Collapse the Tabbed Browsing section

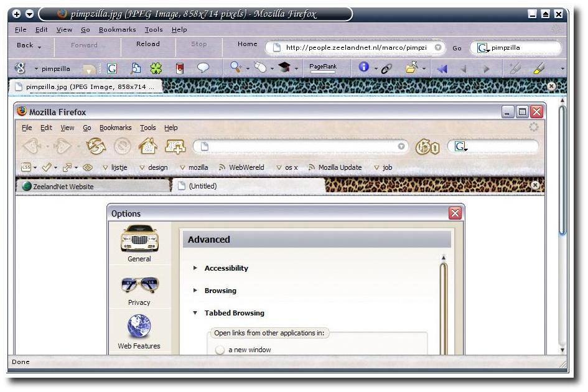(x=195, y=312)
